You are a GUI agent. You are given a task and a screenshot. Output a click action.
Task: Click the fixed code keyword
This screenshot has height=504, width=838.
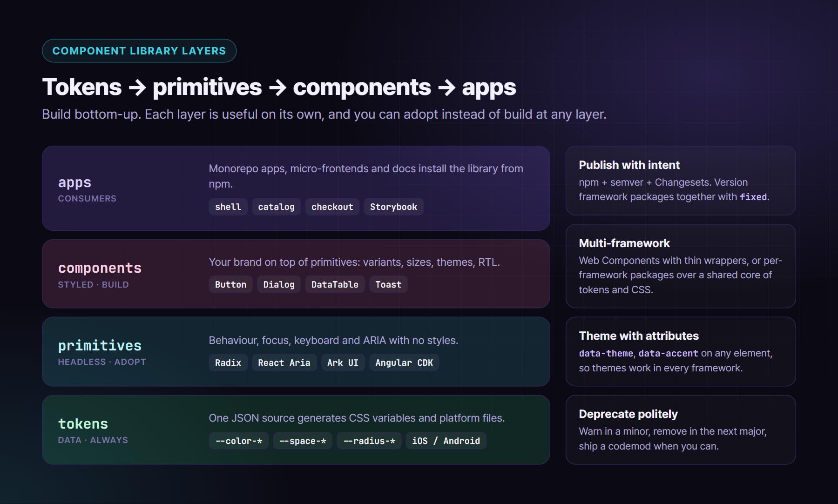click(x=753, y=197)
